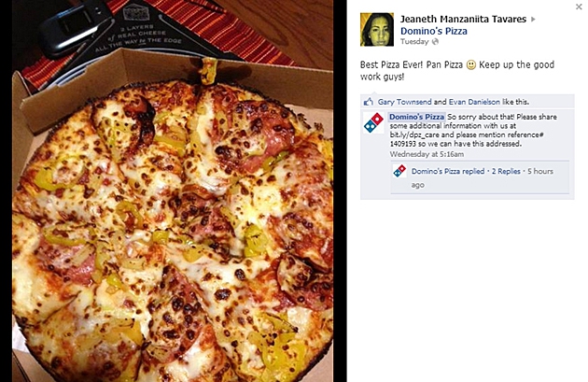Viewport: 588px width, 382px height.
Task: Click the Wednesday at 5:16am comment timestamp
Action: [427, 154]
